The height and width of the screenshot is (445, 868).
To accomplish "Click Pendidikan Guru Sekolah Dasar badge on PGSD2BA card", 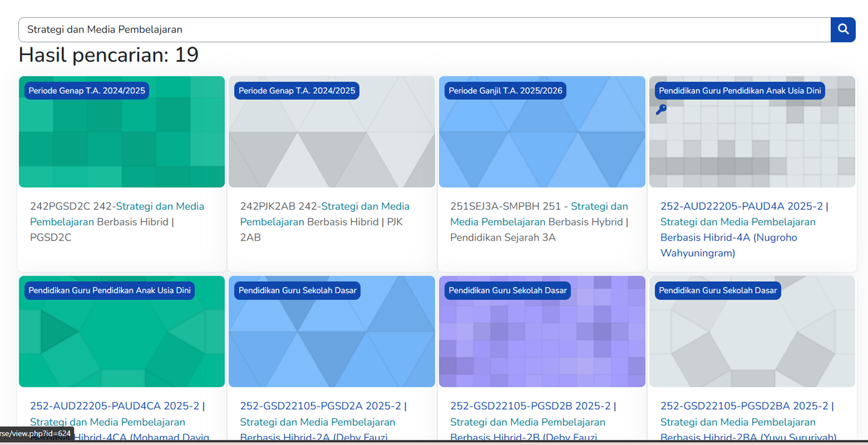I will 717,290.
